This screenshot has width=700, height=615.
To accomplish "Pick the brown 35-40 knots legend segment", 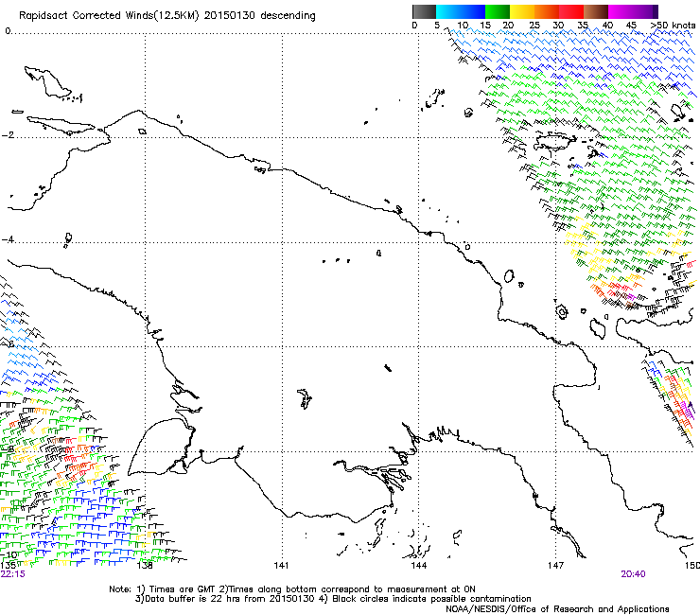I will 596,11.
